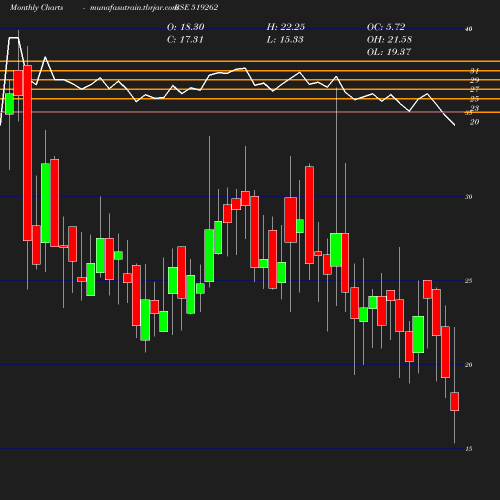500x500 pixels.
Task: Click the OH: 21.58 reading
Action: tap(389, 39)
